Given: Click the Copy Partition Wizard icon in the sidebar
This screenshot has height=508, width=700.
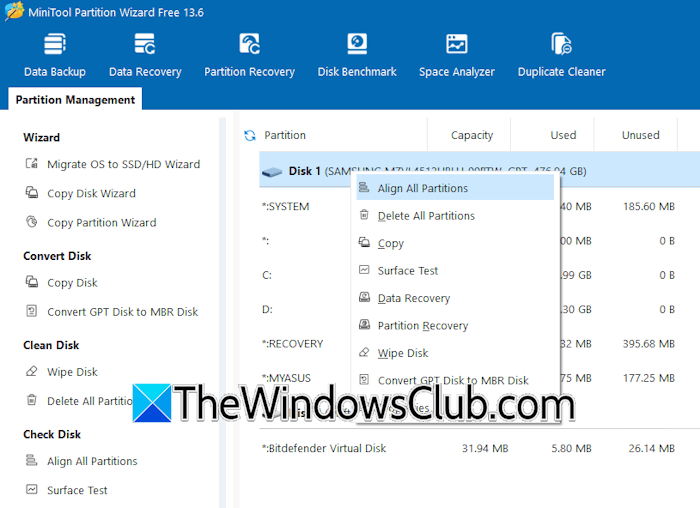Looking at the screenshot, I should pos(32,222).
